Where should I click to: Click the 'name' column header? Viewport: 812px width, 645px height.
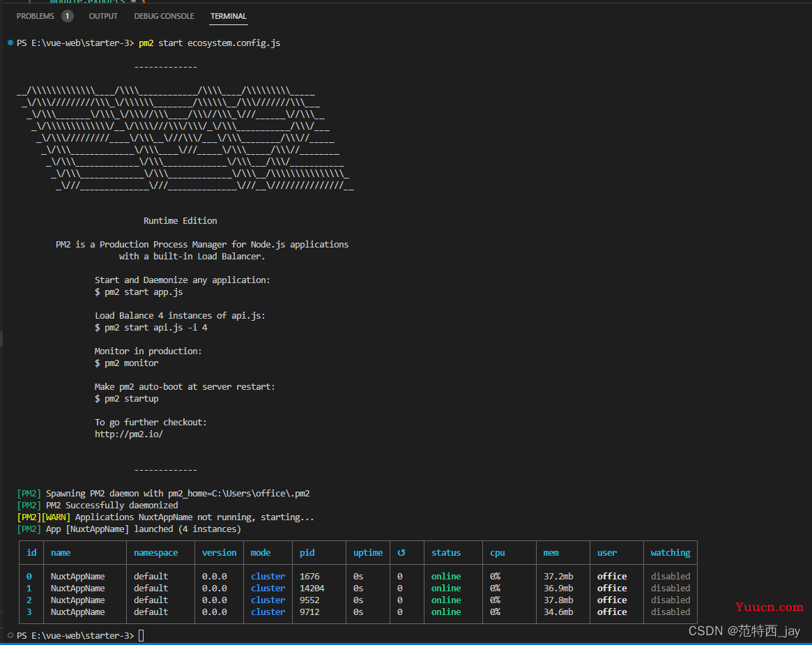pyautogui.click(x=61, y=553)
